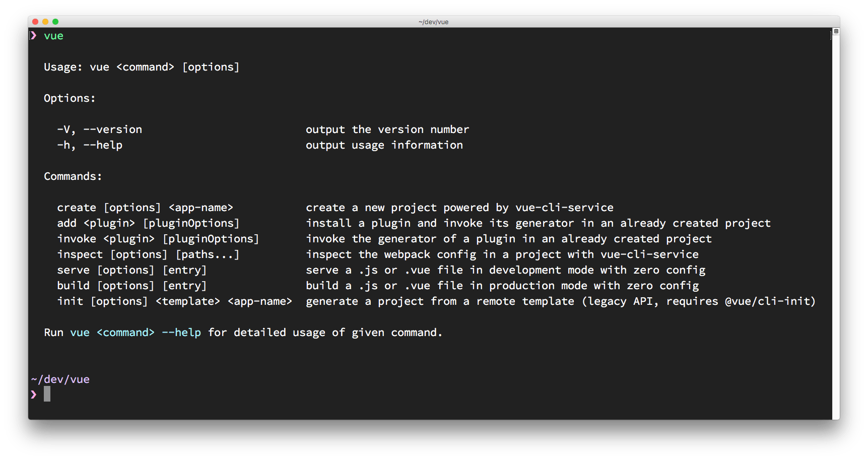Click the purple '~/dev/vue' path above the prompt
The width and height of the screenshot is (868, 460).
coord(60,379)
